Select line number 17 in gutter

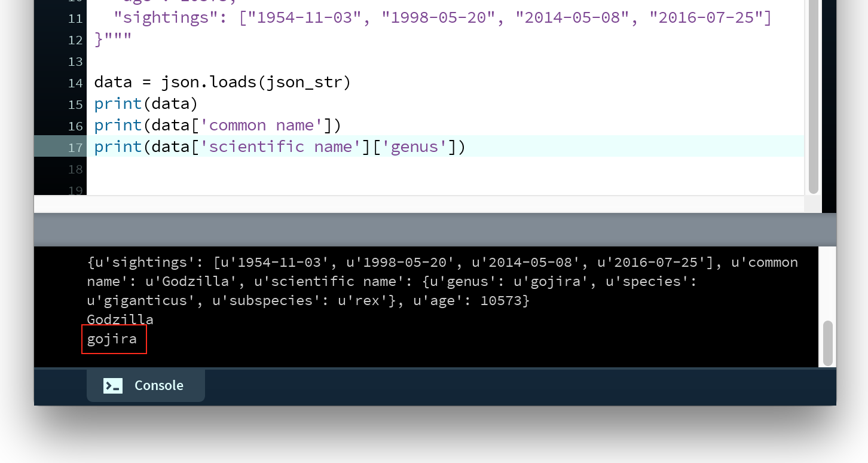[75, 147]
